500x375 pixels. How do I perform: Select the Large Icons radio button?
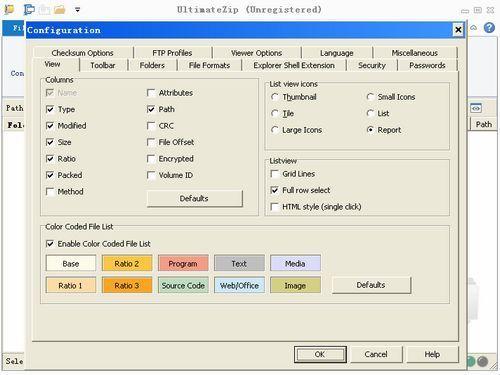point(275,130)
